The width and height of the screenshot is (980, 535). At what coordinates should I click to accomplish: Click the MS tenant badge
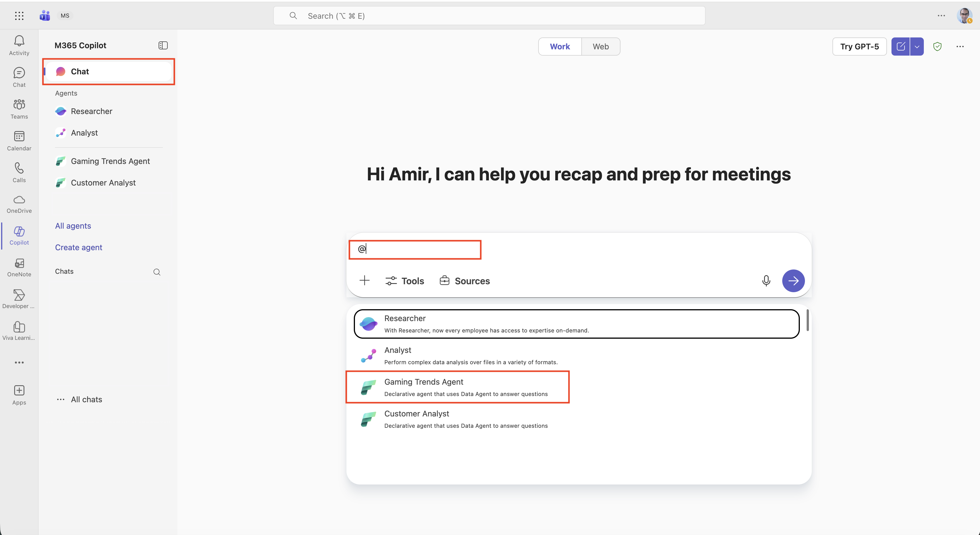pos(65,16)
